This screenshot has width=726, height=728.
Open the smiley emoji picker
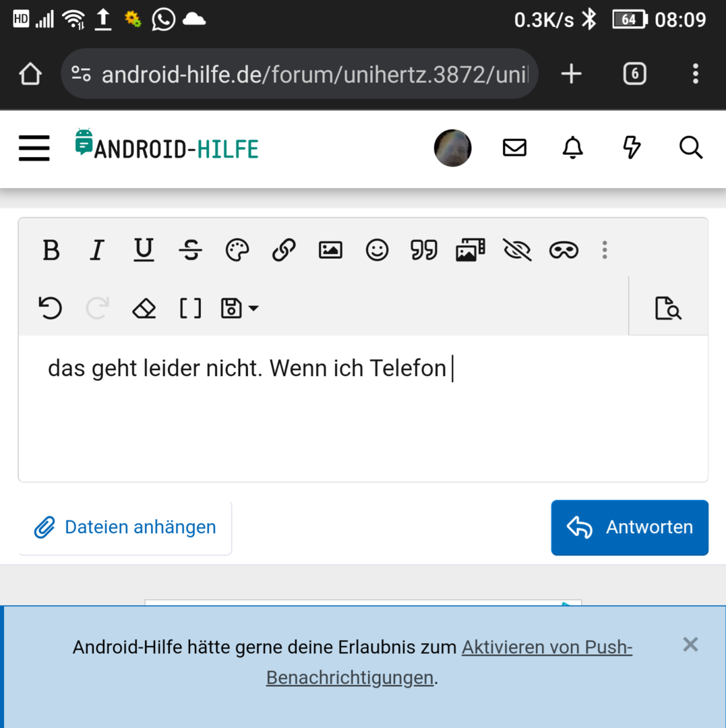point(377,251)
